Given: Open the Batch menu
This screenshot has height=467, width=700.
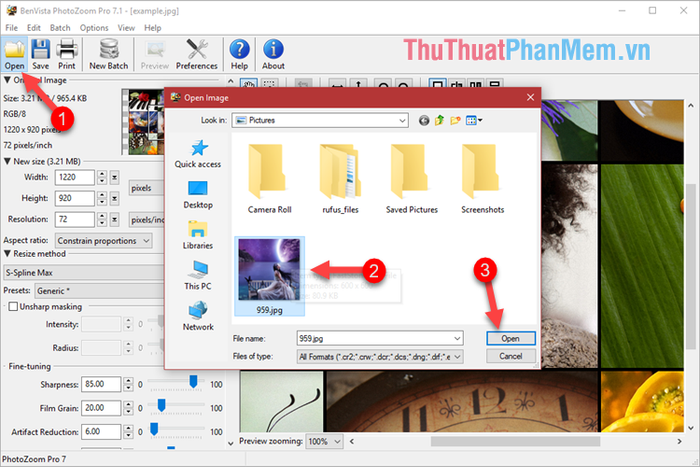Looking at the screenshot, I should pos(60,28).
